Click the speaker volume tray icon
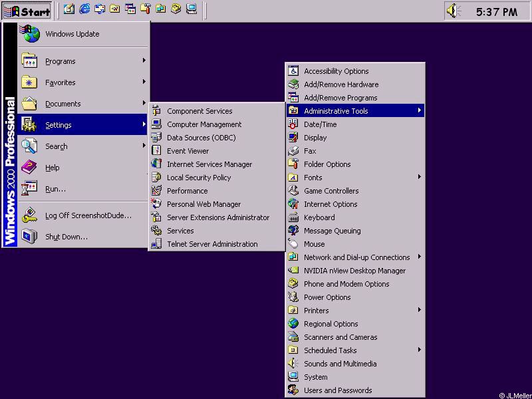 (454, 11)
